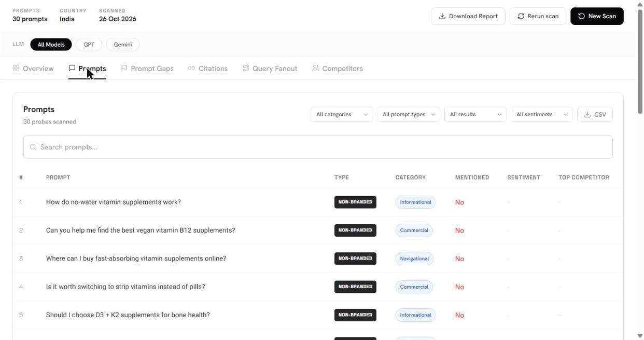Click the Navigational category tag
The width and height of the screenshot is (644, 340).
(414, 259)
